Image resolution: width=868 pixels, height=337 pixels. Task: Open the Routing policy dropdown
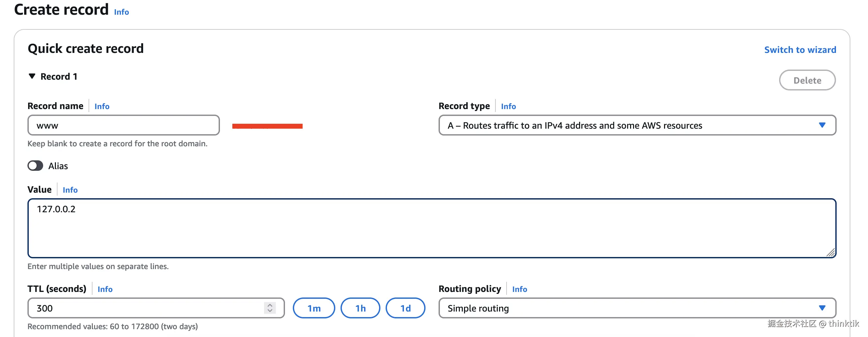[637, 308]
